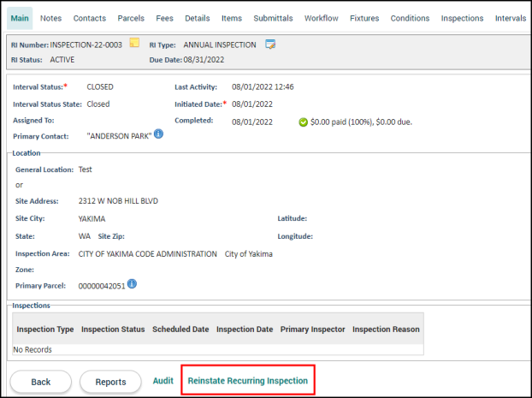Click the Reports button
Viewport: 532px width, 398px height.
click(110, 382)
